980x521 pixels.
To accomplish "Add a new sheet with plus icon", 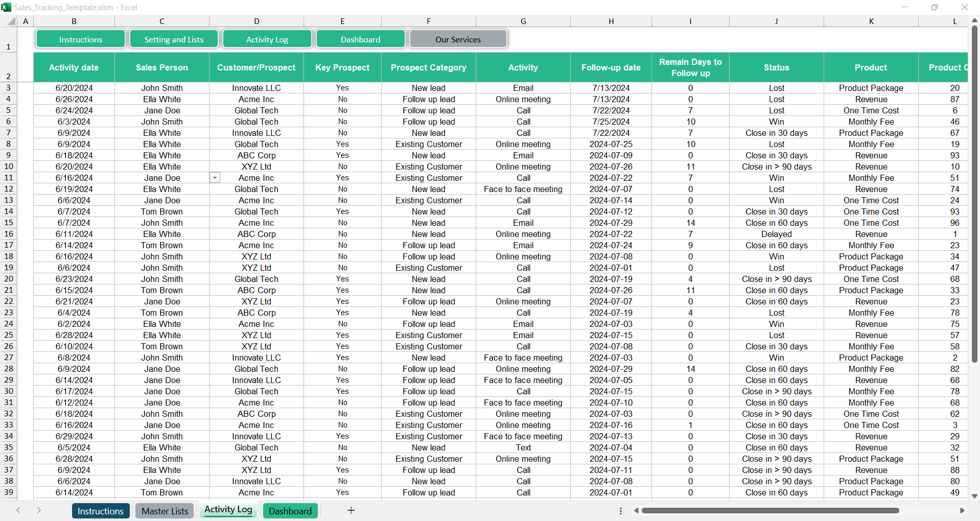I will click(351, 510).
